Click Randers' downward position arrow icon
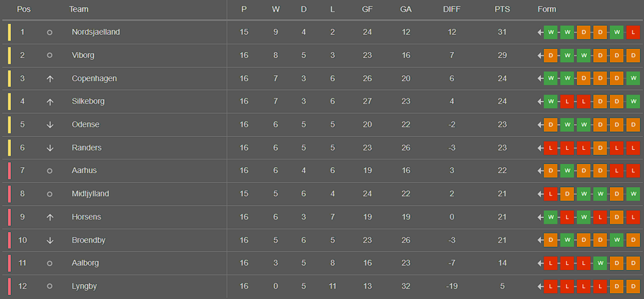The width and height of the screenshot is (644, 299). tap(50, 148)
